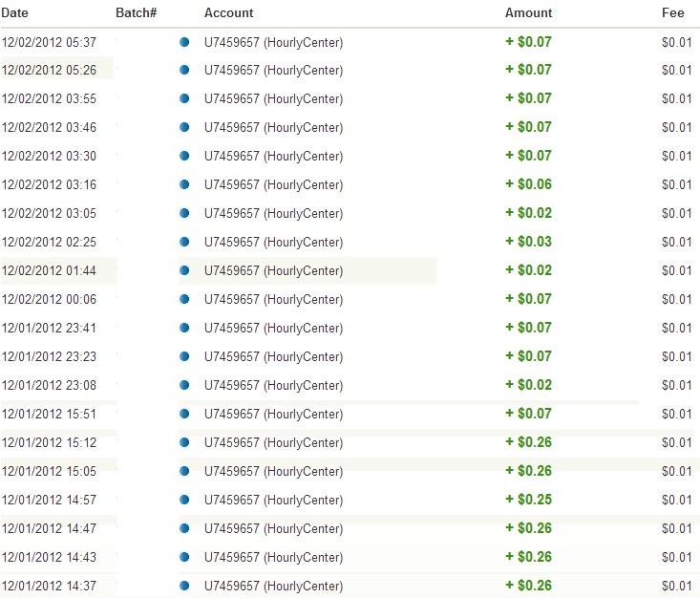Click the Account column header
The image size is (700, 598).
(x=228, y=12)
